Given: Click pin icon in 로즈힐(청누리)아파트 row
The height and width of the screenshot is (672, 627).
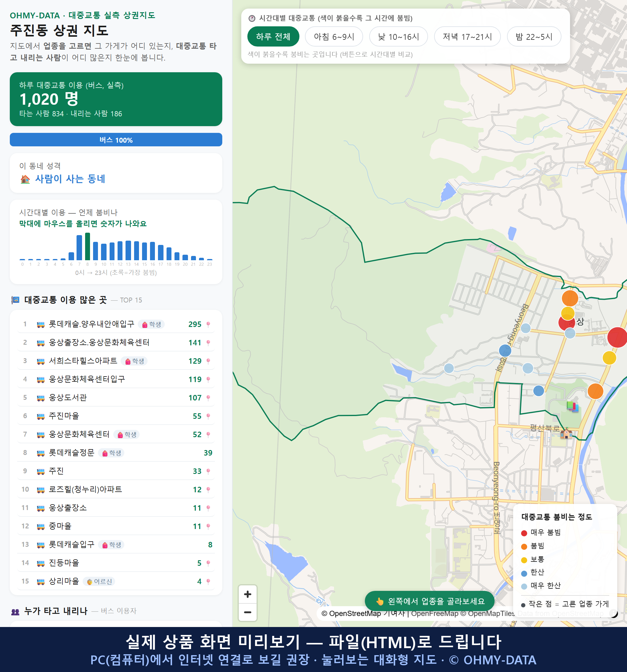Looking at the screenshot, I should (x=208, y=490).
